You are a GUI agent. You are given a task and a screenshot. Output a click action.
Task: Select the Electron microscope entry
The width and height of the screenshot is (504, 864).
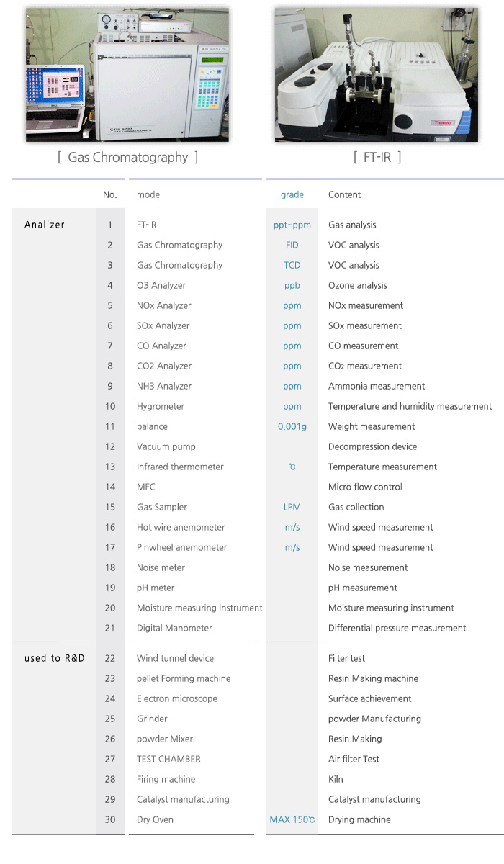[177, 698]
